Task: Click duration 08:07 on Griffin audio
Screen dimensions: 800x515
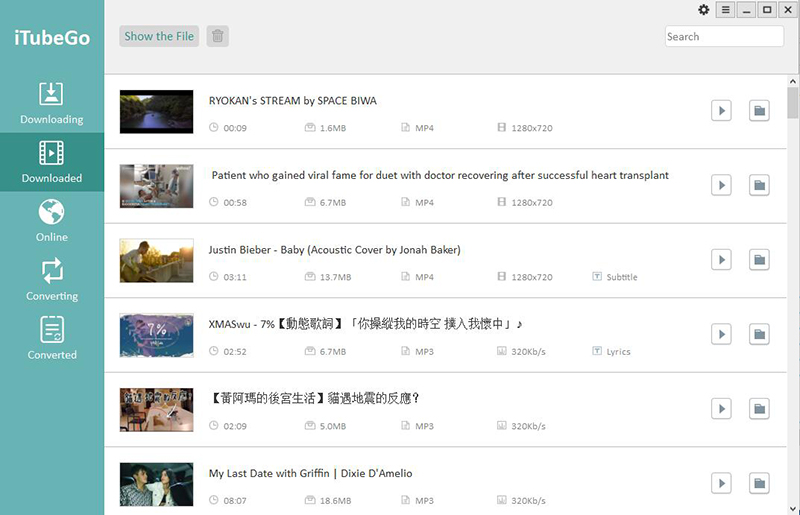Action: coord(228,501)
